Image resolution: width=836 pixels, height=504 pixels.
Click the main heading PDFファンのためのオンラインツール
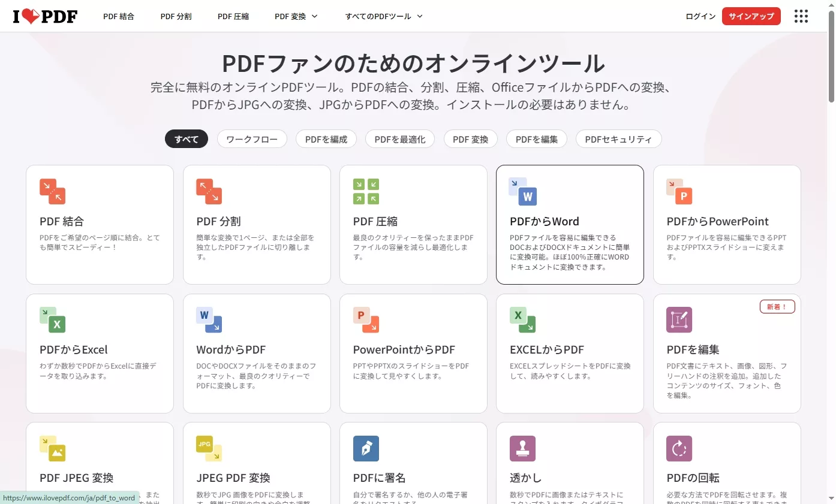pyautogui.click(x=414, y=63)
